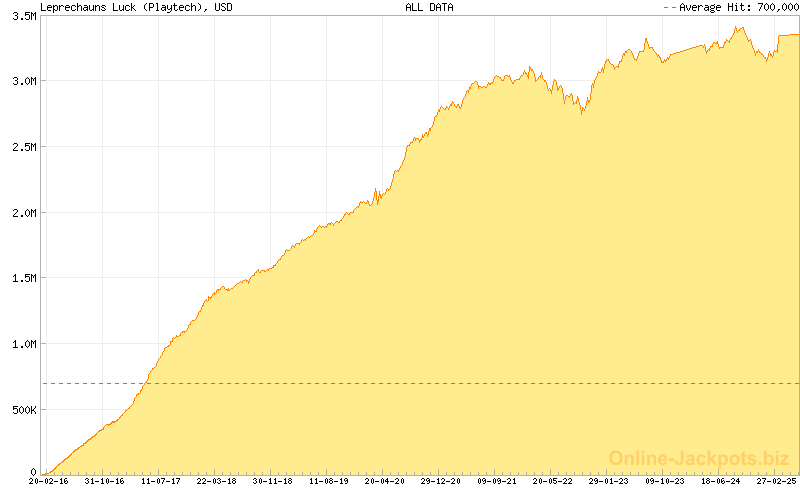Click the 20-02-16 date on x-axis
This screenshot has width=800, height=490.
[x=47, y=482]
